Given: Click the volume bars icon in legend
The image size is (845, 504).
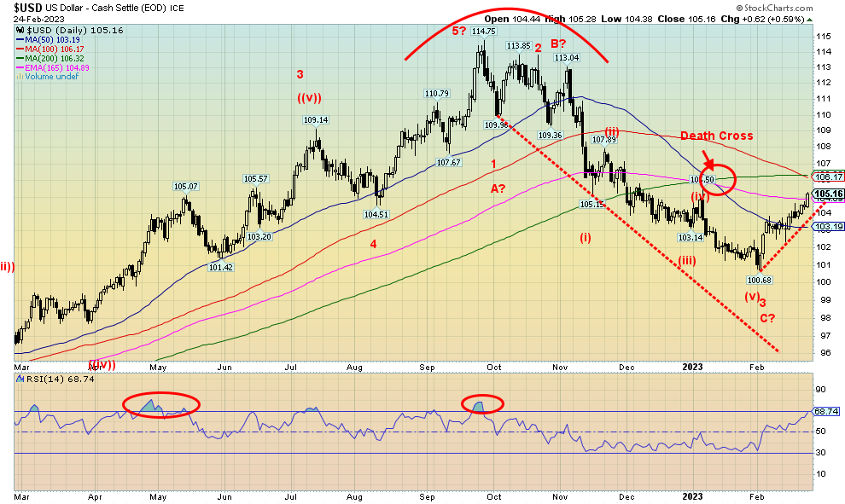Looking at the screenshot, I should tap(19, 77).
